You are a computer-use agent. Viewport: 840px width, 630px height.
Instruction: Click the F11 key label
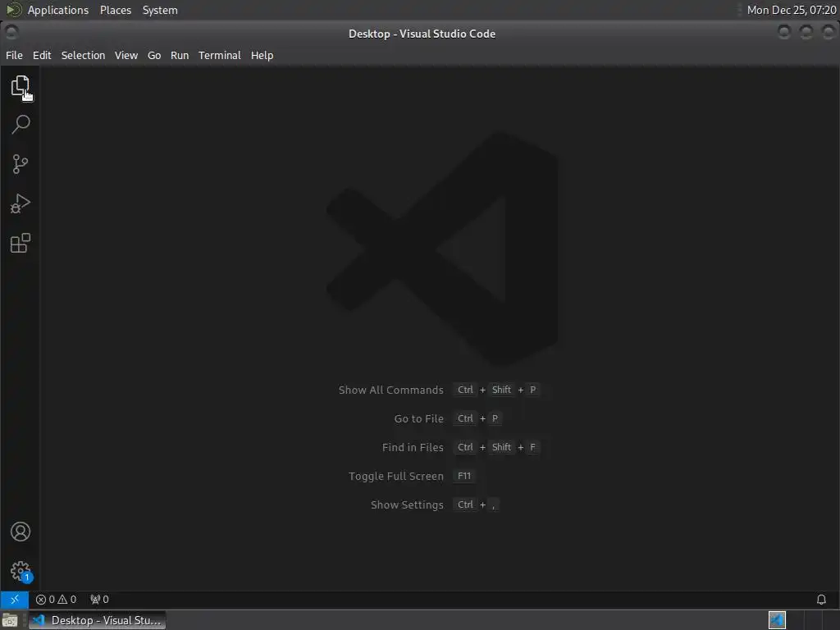click(464, 476)
